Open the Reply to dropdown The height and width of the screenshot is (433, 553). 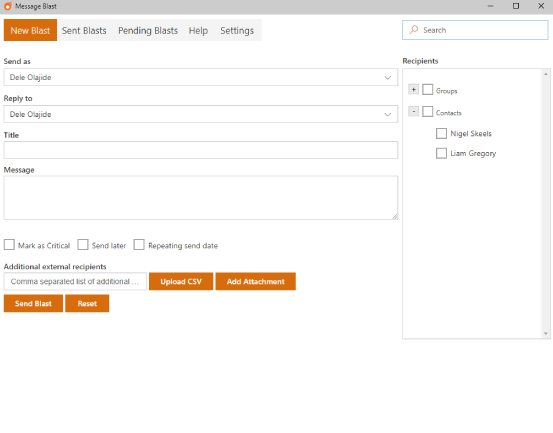coord(201,114)
